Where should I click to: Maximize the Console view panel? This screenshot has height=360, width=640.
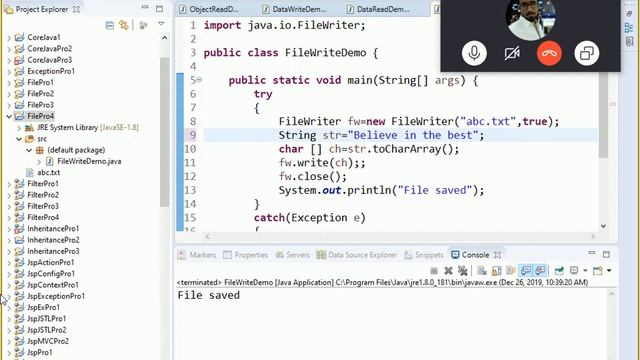tap(606, 254)
